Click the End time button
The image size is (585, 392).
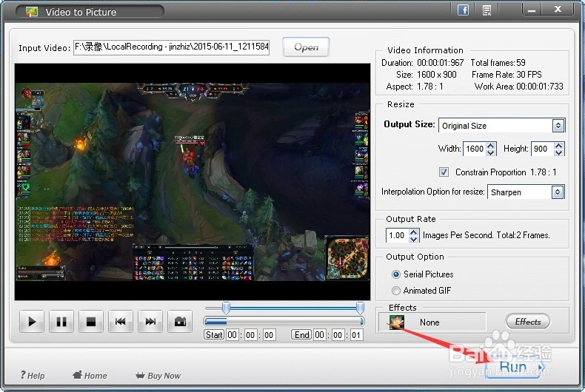(301, 334)
